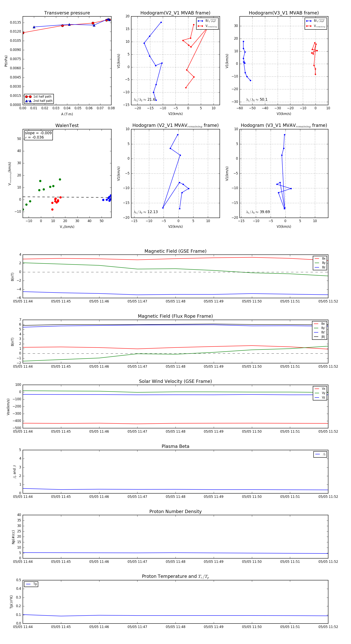Viewport: 351px width, 644px height.
Task: Select the "Magnetic Field (GSE Frame)" title
Action: coord(175,251)
